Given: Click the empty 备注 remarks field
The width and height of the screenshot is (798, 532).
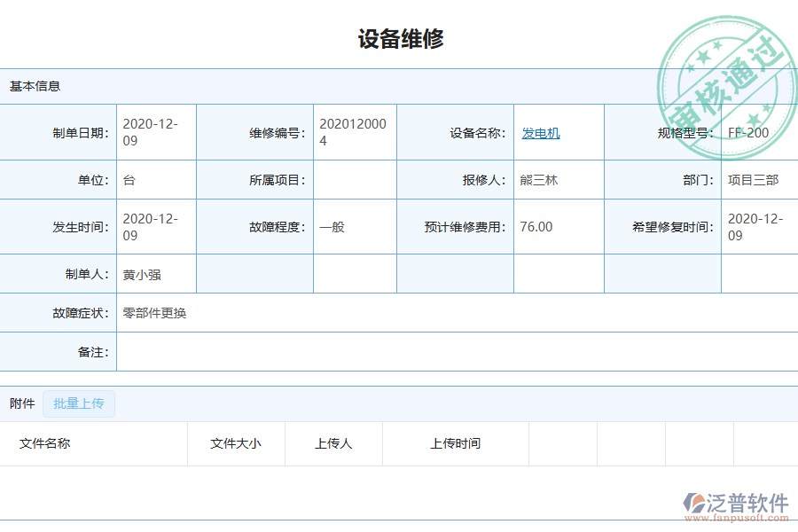Looking at the screenshot, I should click(355, 352).
